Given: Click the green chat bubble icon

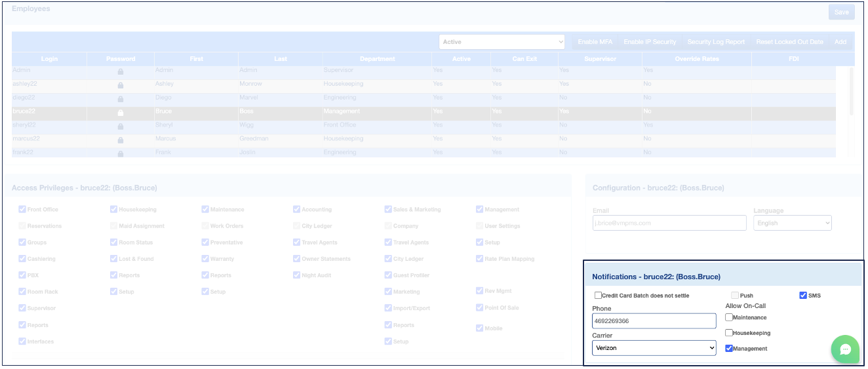Looking at the screenshot, I should pos(845,349).
